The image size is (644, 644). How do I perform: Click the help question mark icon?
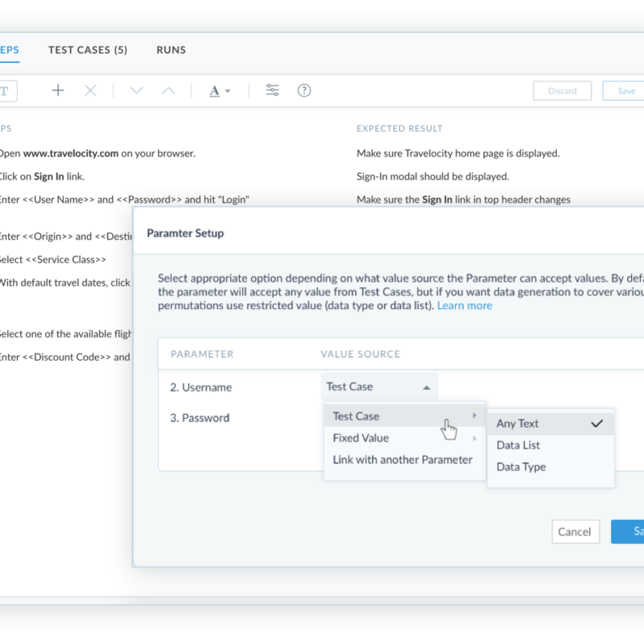pyautogui.click(x=304, y=91)
